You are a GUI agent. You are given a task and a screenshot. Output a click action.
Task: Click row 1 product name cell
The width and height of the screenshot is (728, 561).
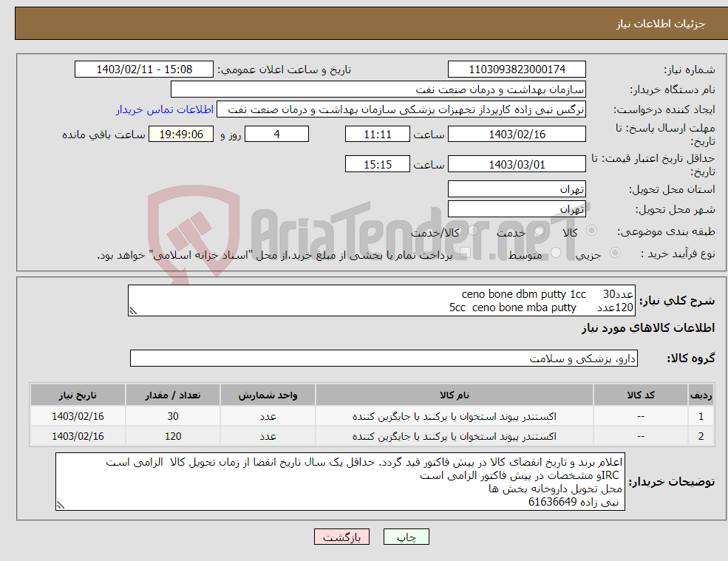coord(455,416)
